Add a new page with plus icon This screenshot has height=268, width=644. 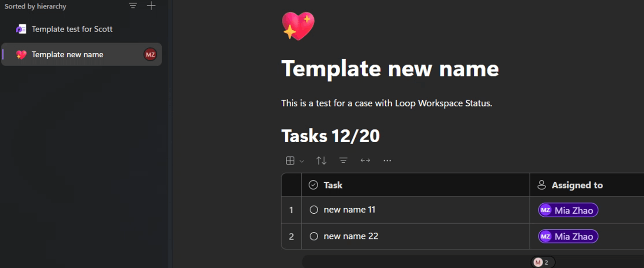point(151,6)
